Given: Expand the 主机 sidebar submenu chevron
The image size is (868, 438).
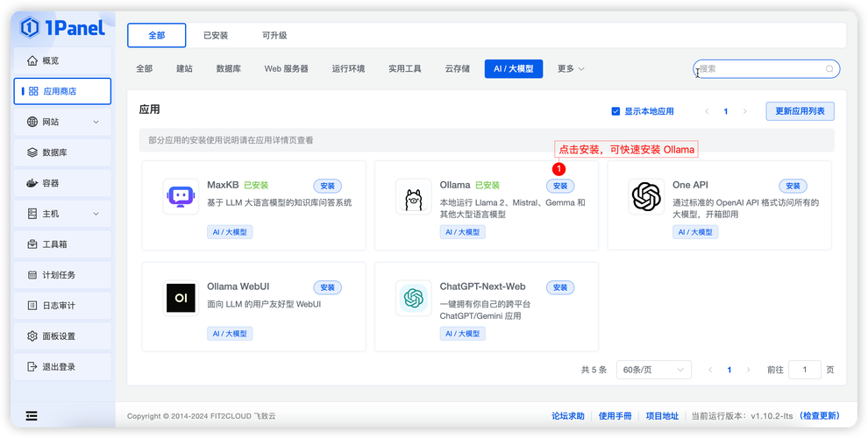Looking at the screenshot, I should (x=96, y=214).
